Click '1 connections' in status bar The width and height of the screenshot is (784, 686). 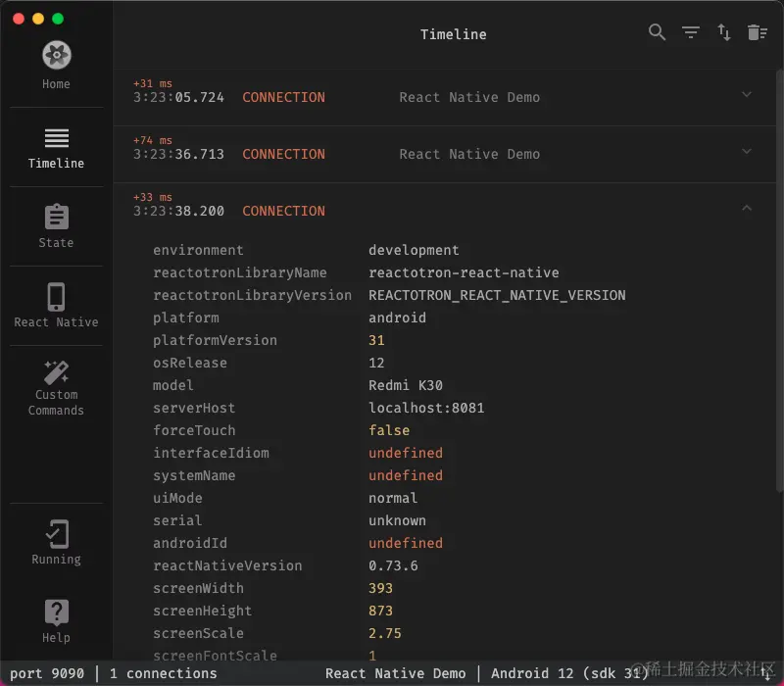tap(163, 673)
